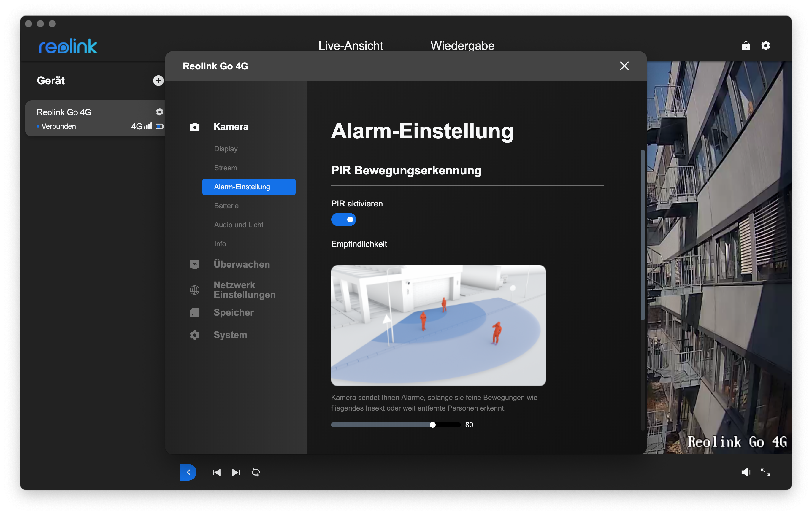Viewport: 812px width, 515px height.
Task: Switch to the Live-Ansicht tab
Action: (x=351, y=45)
